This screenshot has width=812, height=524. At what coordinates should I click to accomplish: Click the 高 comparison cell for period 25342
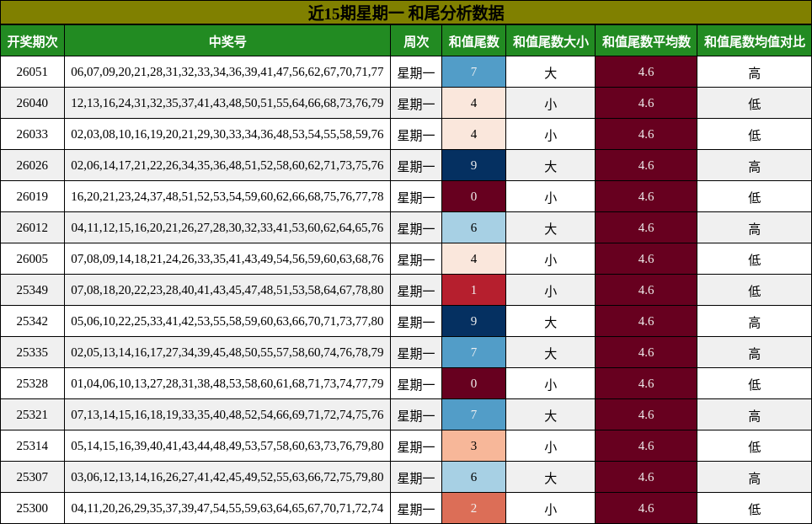[755, 321]
